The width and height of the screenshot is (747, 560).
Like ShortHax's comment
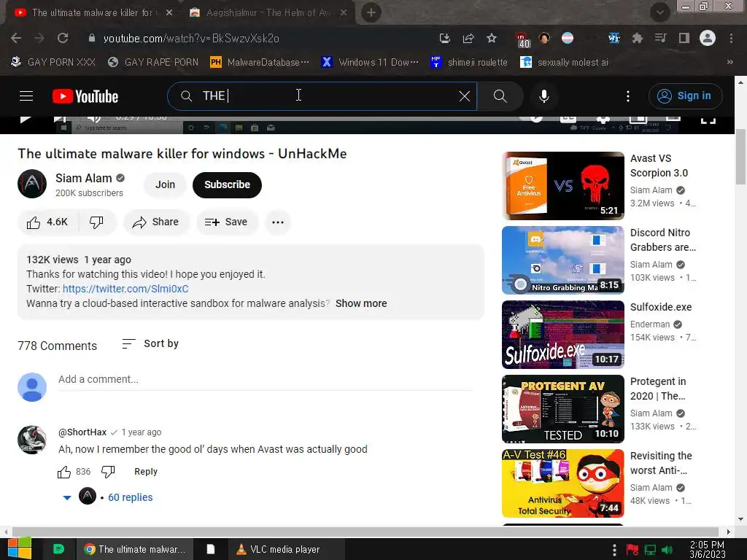pos(64,472)
